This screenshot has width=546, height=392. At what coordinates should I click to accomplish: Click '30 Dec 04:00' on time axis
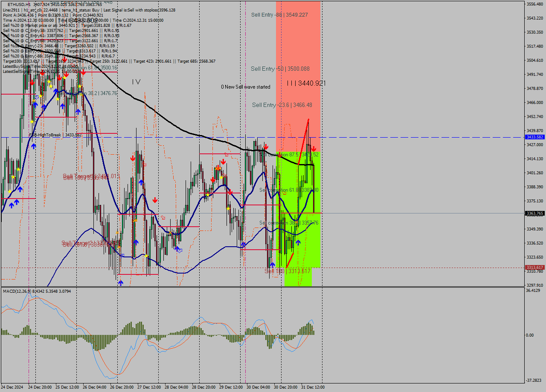click(x=258, y=387)
